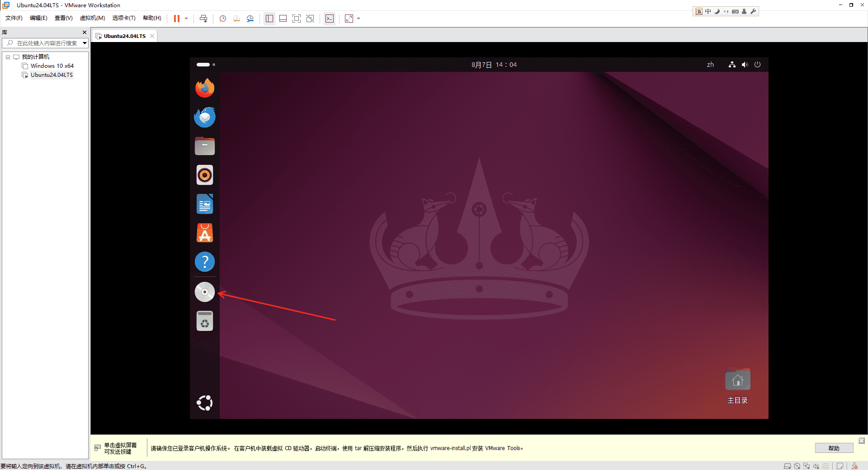Click the send Ctrl+Alt+Del toolbar icon
Screen dimensions: 868x470
point(203,19)
